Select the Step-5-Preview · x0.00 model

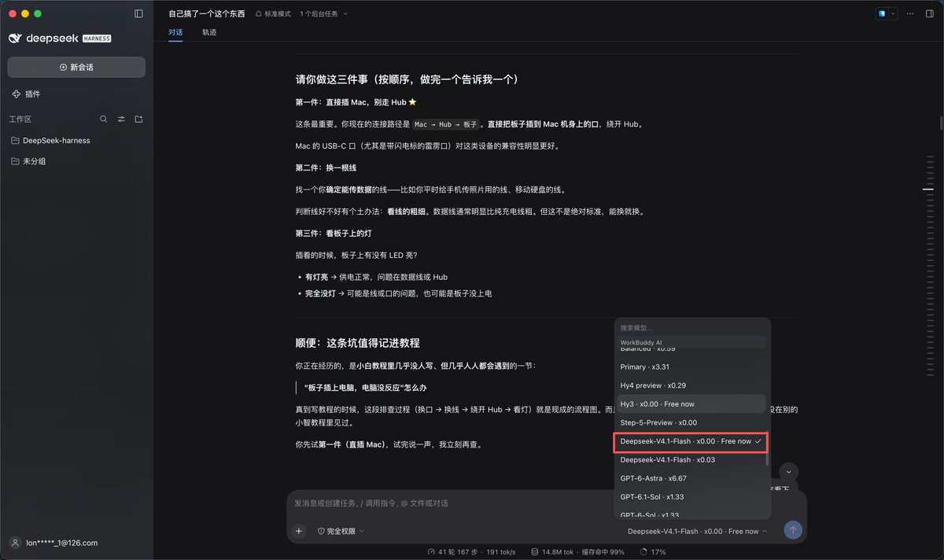692,422
